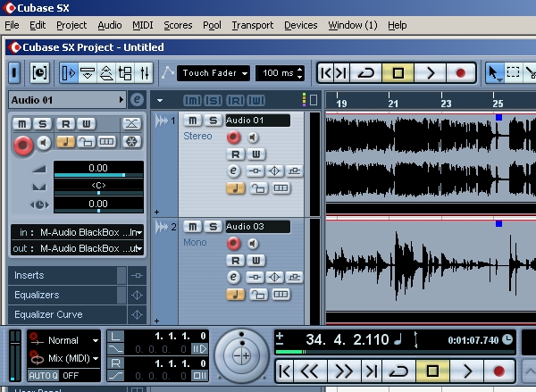The width and height of the screenshot is (536, 392).
Task: Click the global Mute all button in track list header
Action: coord(192,101)
